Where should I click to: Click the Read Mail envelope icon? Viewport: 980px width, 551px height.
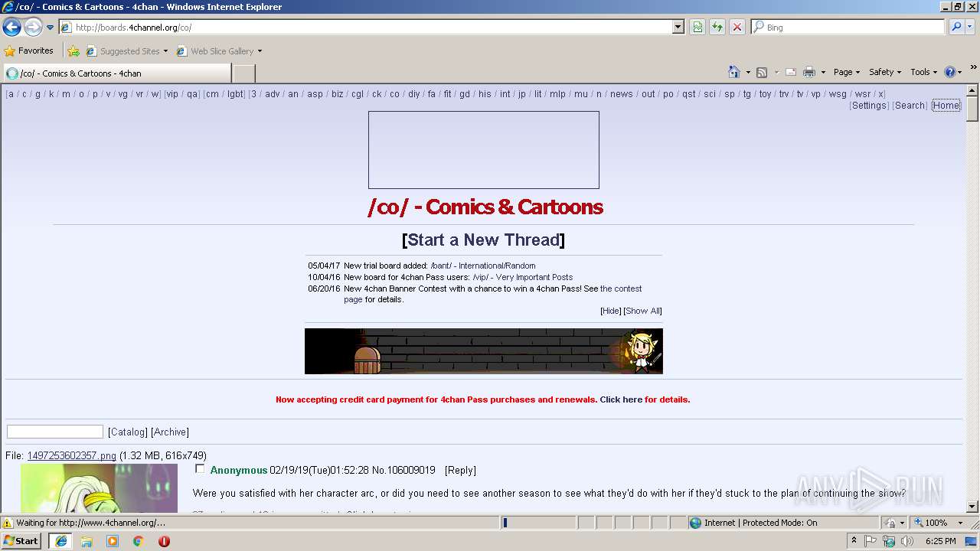click(791, 72)
